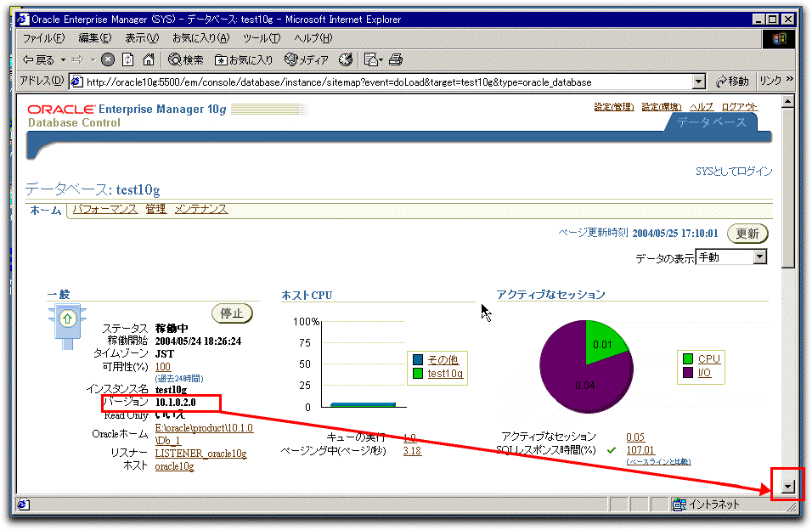Viewport: 812px width, 530px height.
Task: Open the ファイル(F) menu
Action: click(43, 38)
